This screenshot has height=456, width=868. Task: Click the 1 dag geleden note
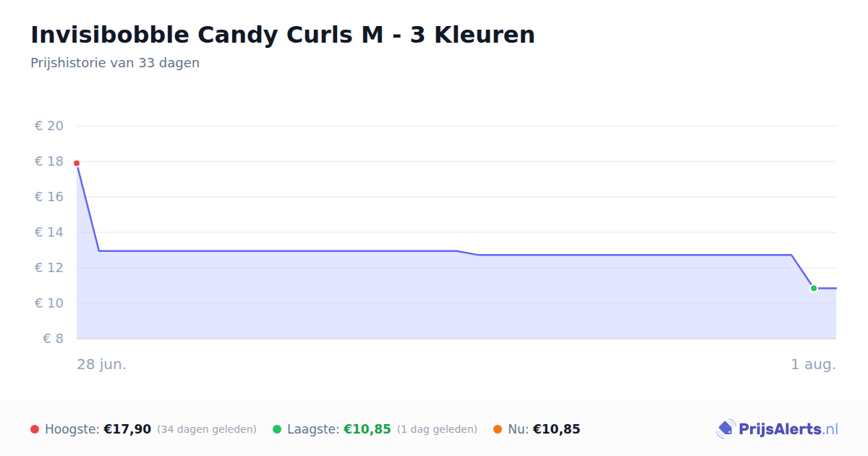point(437,429)
